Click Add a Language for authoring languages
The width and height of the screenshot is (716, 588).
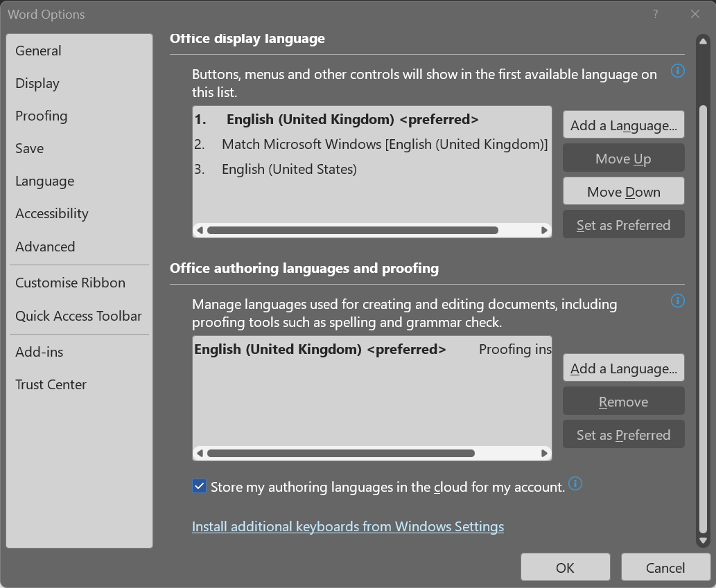623,368
